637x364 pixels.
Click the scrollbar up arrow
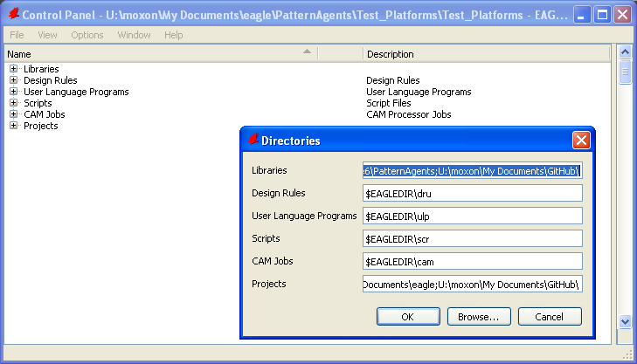point(625,52)
